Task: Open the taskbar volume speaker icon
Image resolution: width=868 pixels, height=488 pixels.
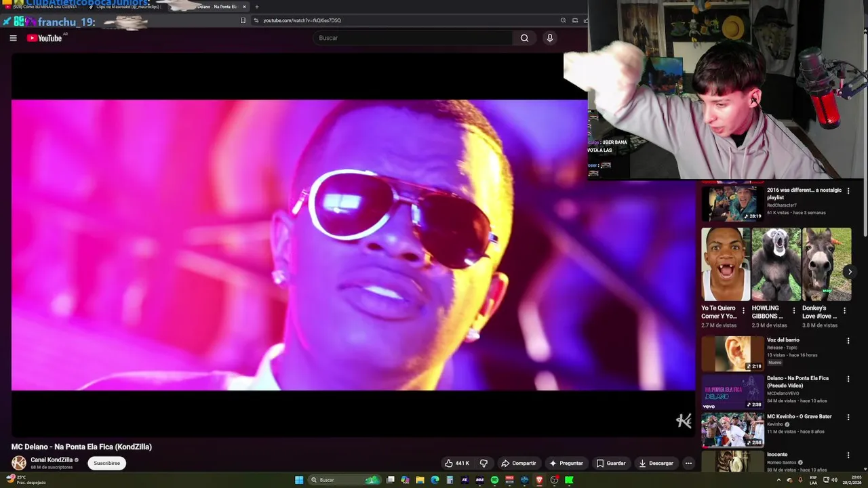Action: [x=835, y=480]
